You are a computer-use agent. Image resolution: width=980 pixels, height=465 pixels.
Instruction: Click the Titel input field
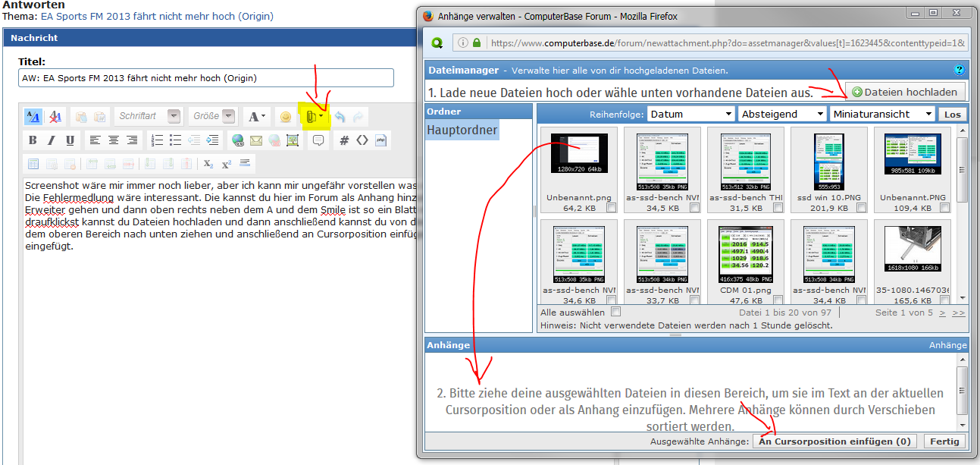coord(206,78)
